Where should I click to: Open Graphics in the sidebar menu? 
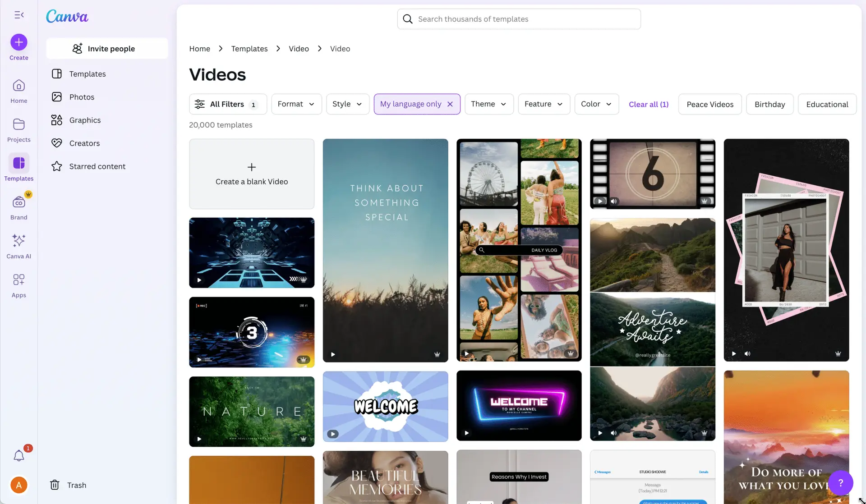tap(85, 120)
